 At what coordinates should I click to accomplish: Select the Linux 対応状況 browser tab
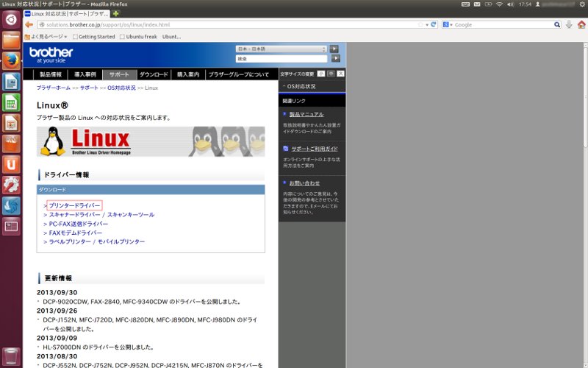(67, 13)
